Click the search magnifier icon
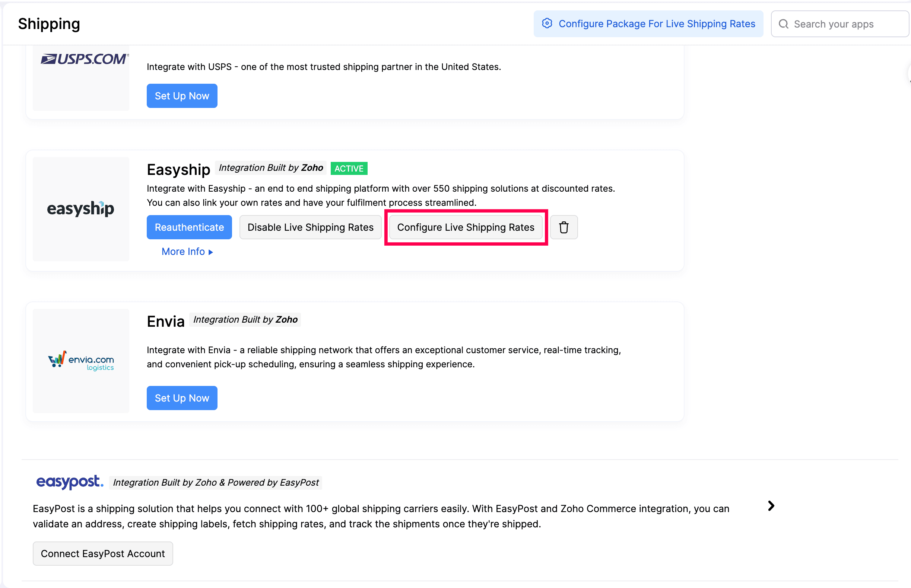Viewport: 911px width, 588px height. tap(783, 24)
